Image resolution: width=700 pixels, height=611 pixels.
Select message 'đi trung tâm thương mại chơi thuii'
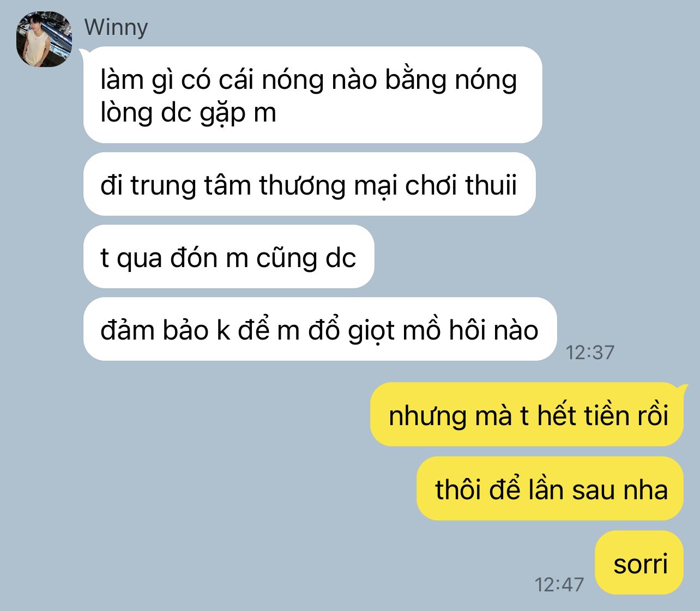[x=309, y=184]
